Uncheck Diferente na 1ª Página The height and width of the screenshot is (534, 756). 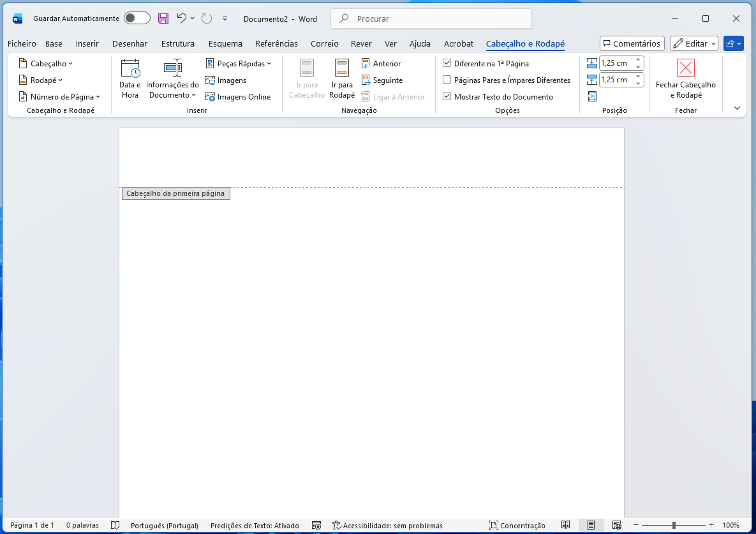tap(447, 64)
